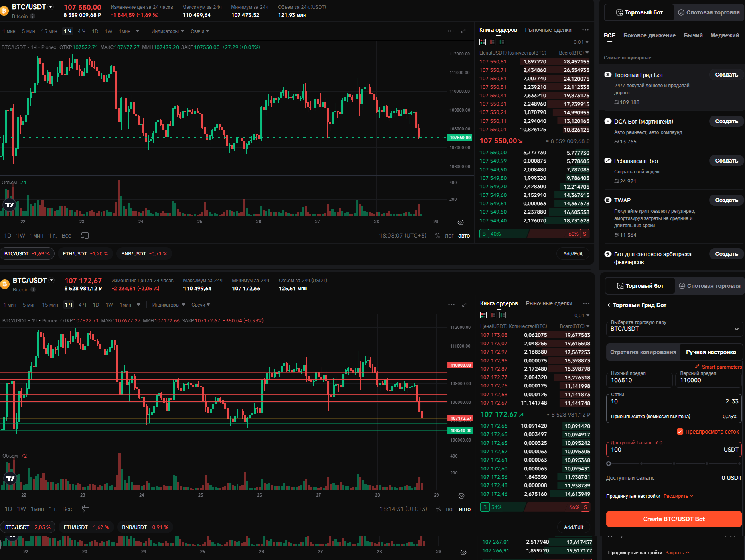Click DCA Бот (Мартингейл) icon
This screenshot has height=560, width=745.
[608, 122]
